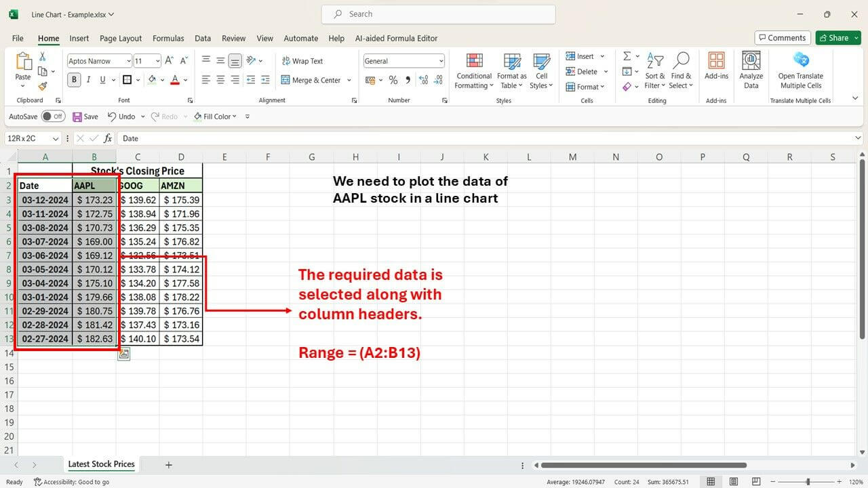Click the Undo arrow icon

[112, 117]
